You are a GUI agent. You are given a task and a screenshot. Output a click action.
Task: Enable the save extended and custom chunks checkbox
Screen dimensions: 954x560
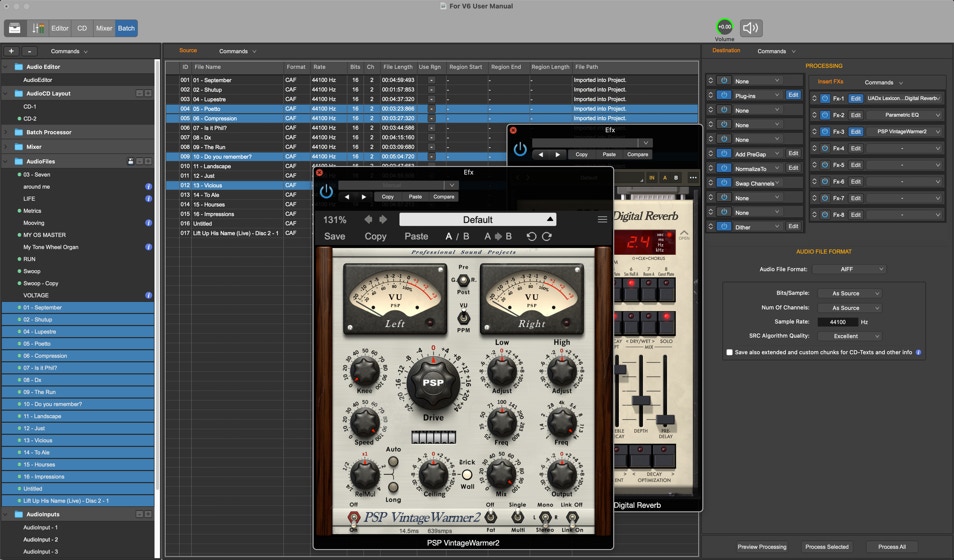pos(729,352)
